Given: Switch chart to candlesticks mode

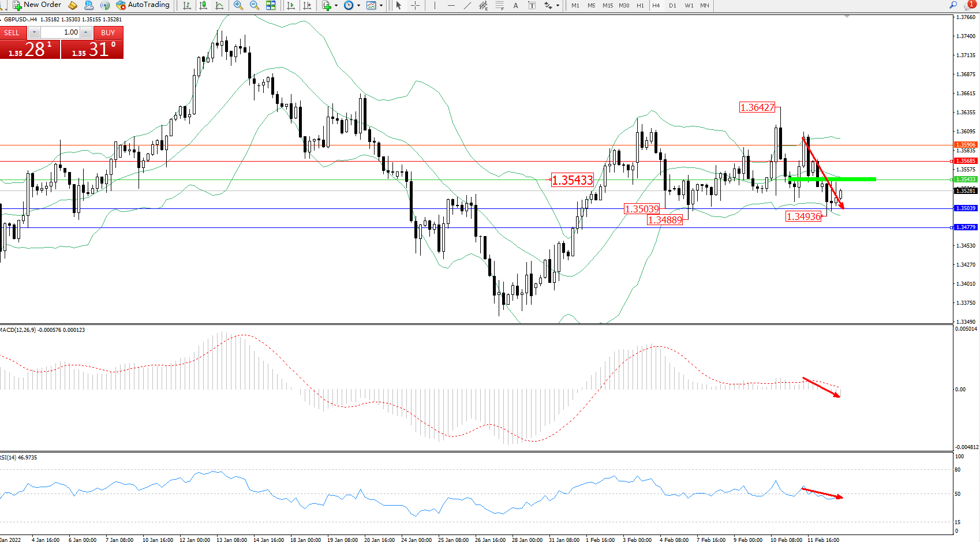Looking at the screenshot, I should pos(203,5).
